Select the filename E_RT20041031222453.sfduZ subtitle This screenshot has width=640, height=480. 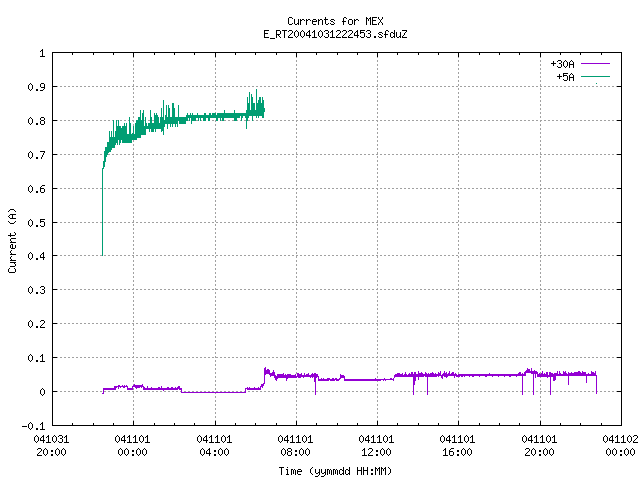click(x=335, y=34)
